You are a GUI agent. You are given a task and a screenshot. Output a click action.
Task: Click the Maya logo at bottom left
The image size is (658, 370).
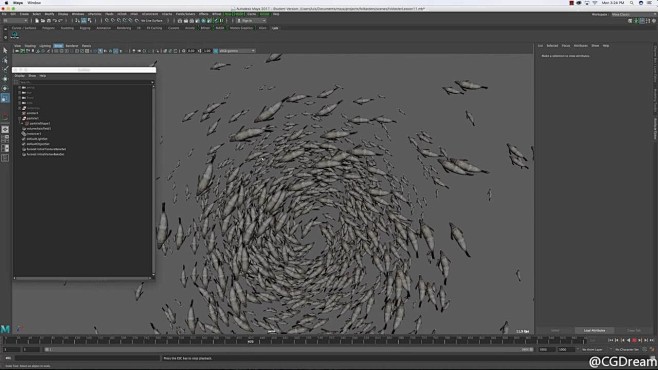tap(5, 329)
